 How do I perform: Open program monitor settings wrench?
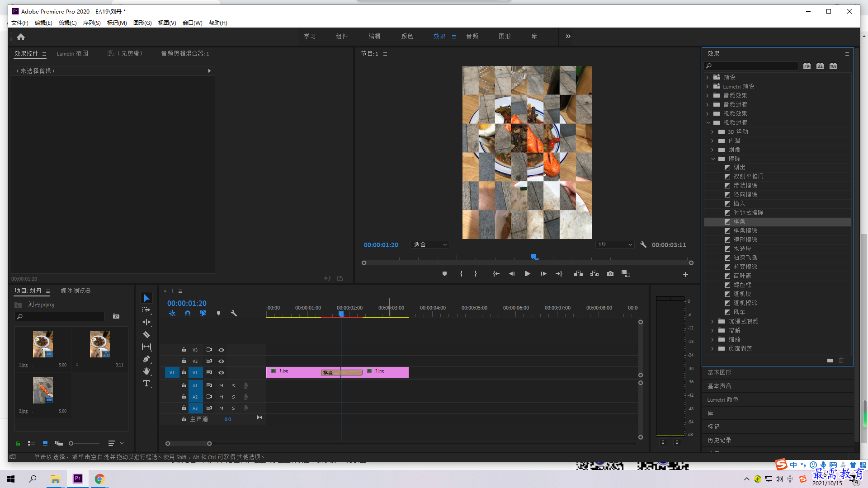click(x=643, y=244)
